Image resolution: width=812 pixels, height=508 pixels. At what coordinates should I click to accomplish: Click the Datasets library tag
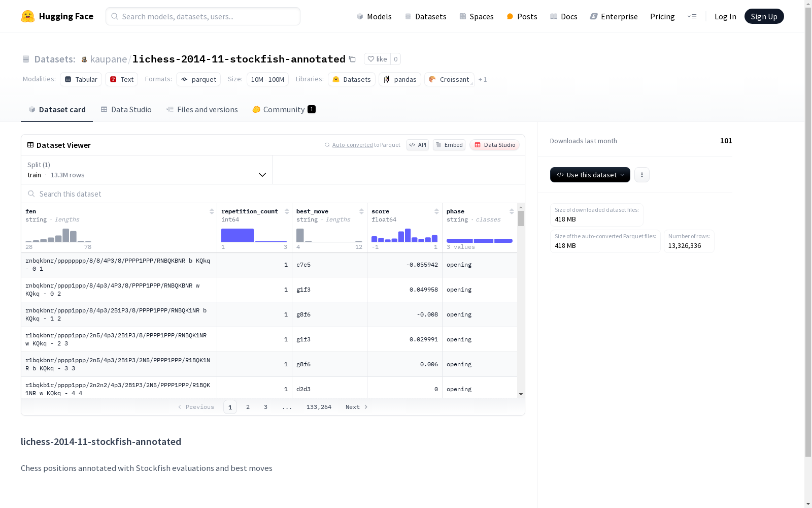coord(352,79)
